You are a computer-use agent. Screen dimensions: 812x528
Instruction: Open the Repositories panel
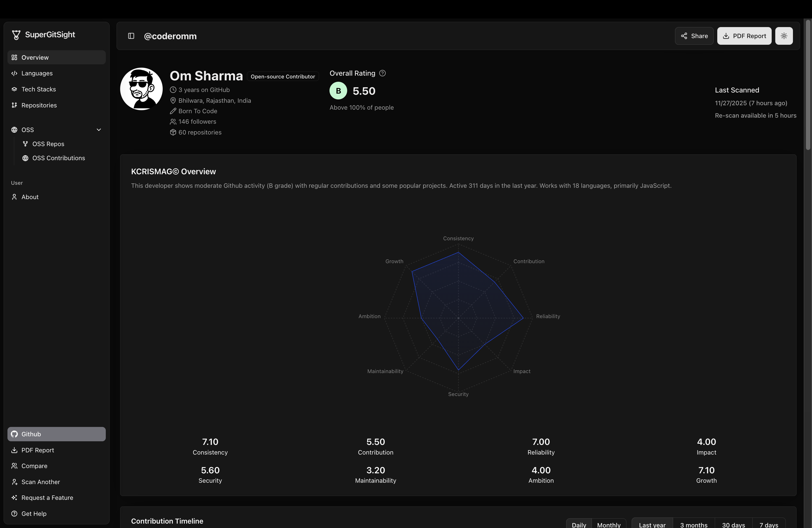click(x=39, y=105)
